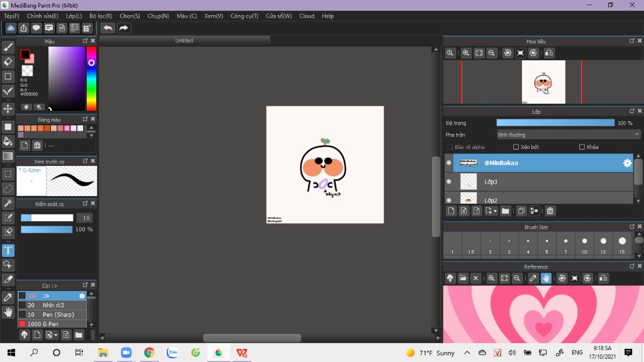Open File Explorer from taskbar
The height and width of the screenshot is (362, 644).
(103, 353)
